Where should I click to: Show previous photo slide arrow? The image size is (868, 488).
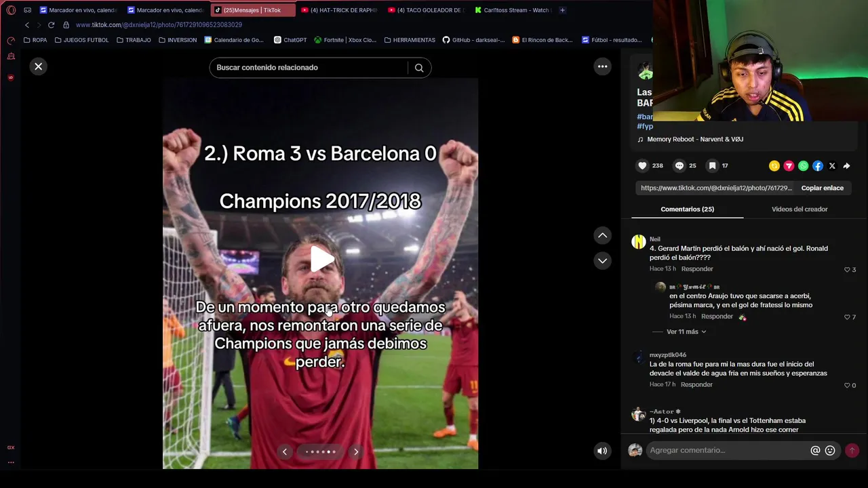pos(285,451)
